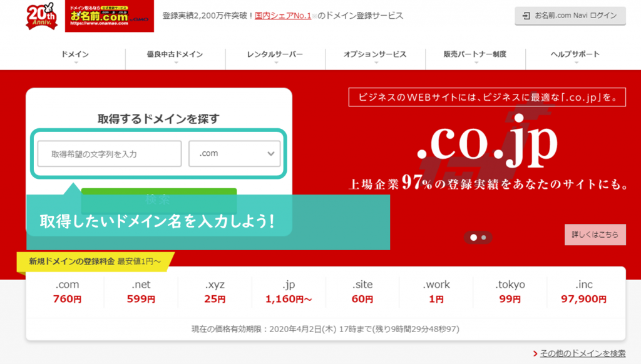Select the .xyz 25円 price cell

215,291
